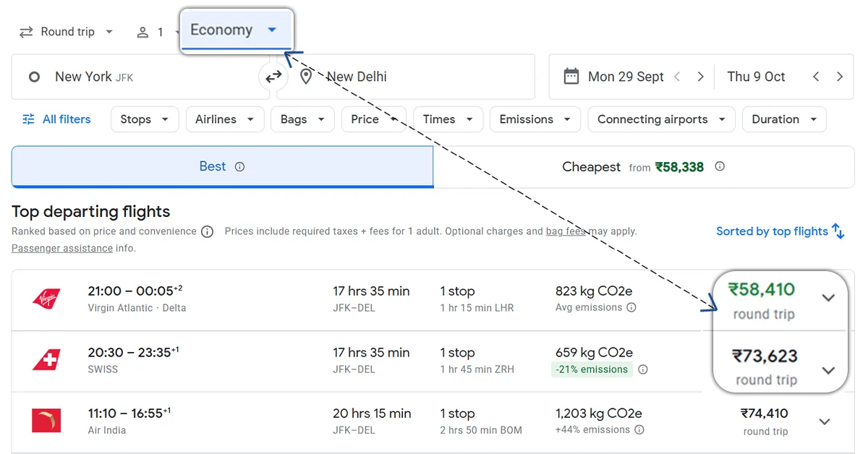Advance return date Thu 9 Oct forward
The image size is (868, 454).
pos(839,77)
